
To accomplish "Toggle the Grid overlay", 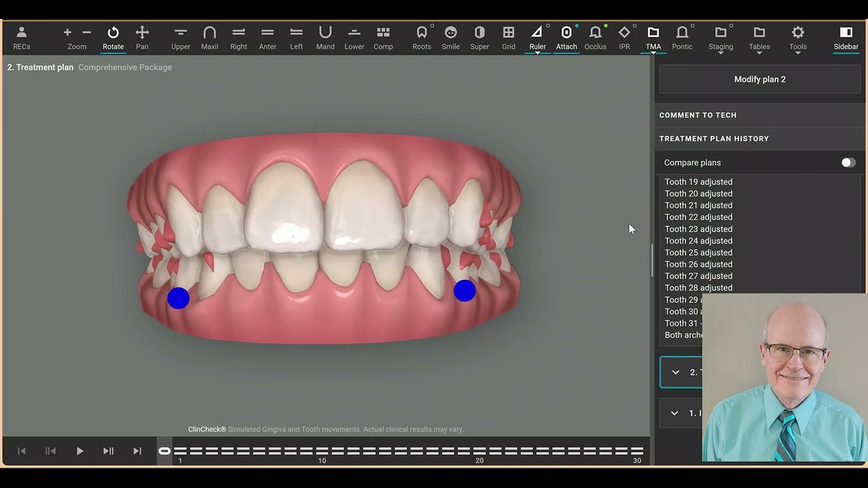I will [x=509, y=38].
